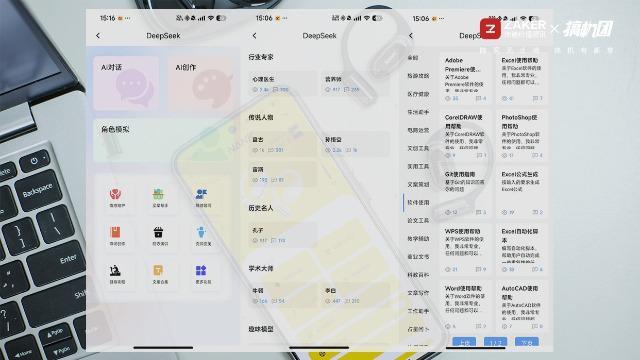
Task: Open the 角色模拟 role simulation banner
Action: click(x=163, y=140)
